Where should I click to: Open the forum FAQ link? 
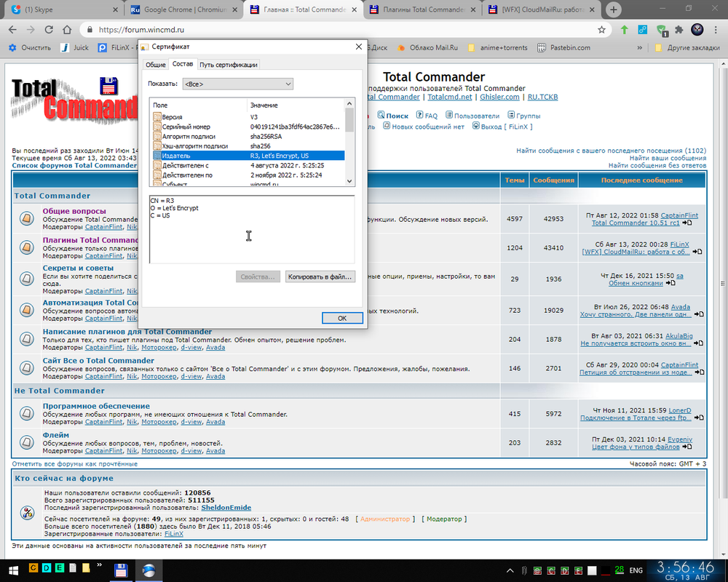427,116
